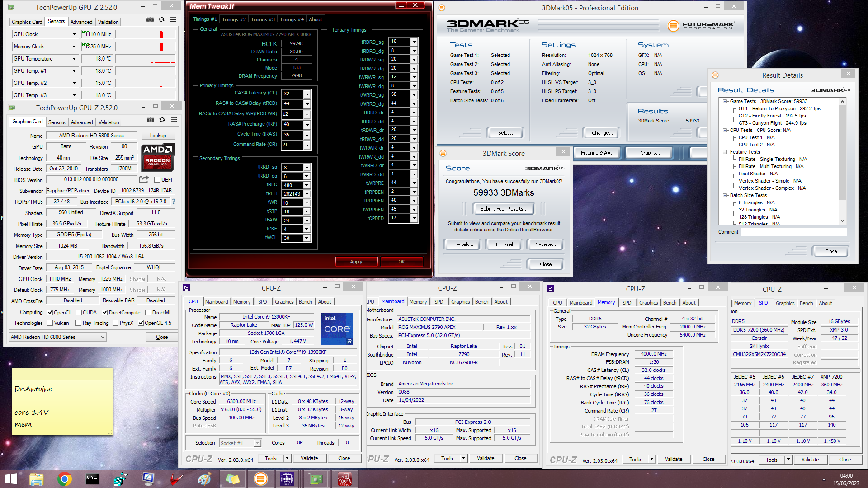Toggle the OpenCL checkbox
Image resolution: width=868 pixels, height=488 pixels.
tap(50, 312)
